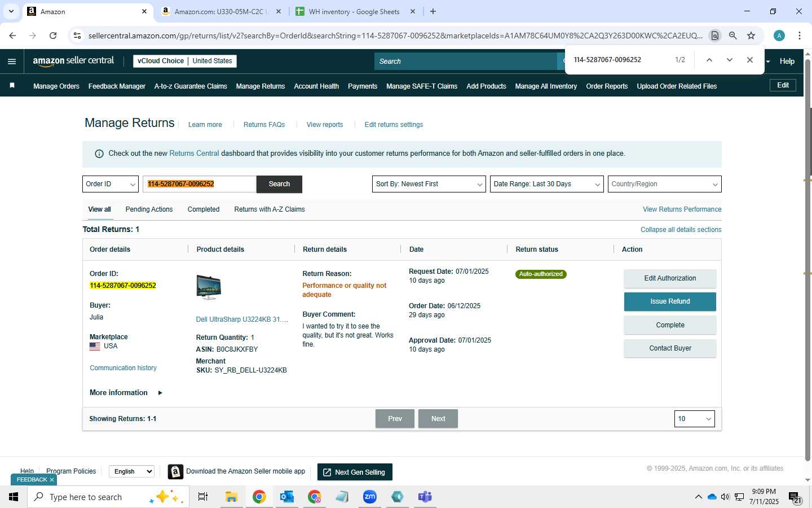Open the Order ID search-by dropdown
812x508 pixels.
click(111, 184)
